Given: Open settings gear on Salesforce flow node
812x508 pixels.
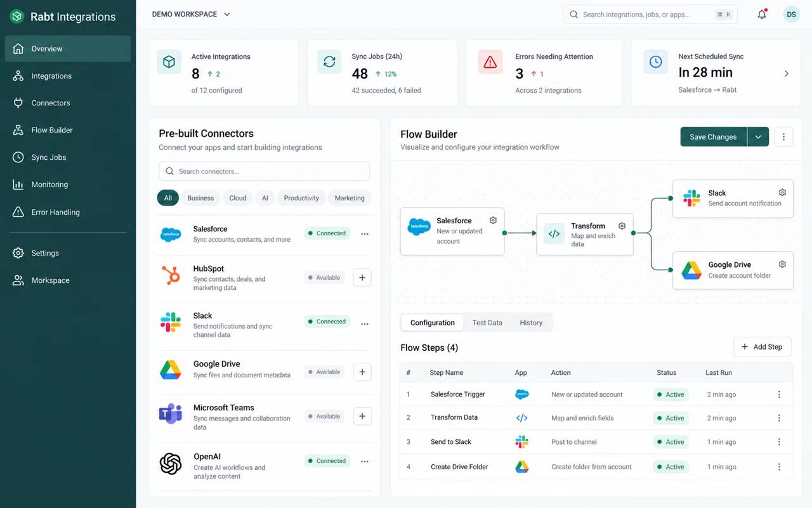Looking at the screenshot, I should (493, 220).
